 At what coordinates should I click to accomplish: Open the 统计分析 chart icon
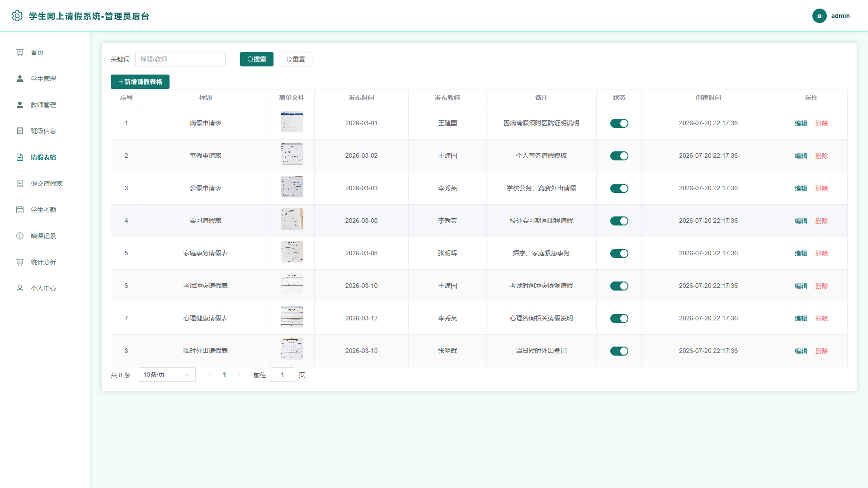pyautogui.click(x=20, y=262)
